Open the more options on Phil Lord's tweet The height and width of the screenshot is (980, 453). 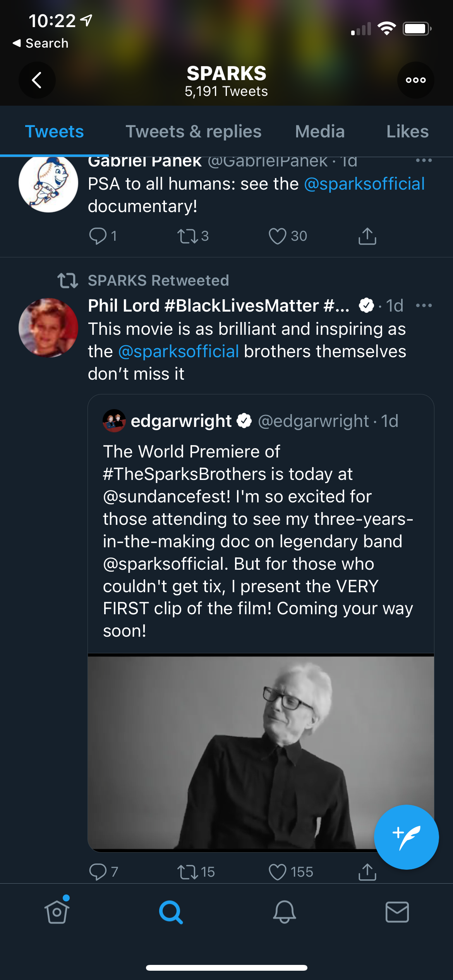(424, 306)
